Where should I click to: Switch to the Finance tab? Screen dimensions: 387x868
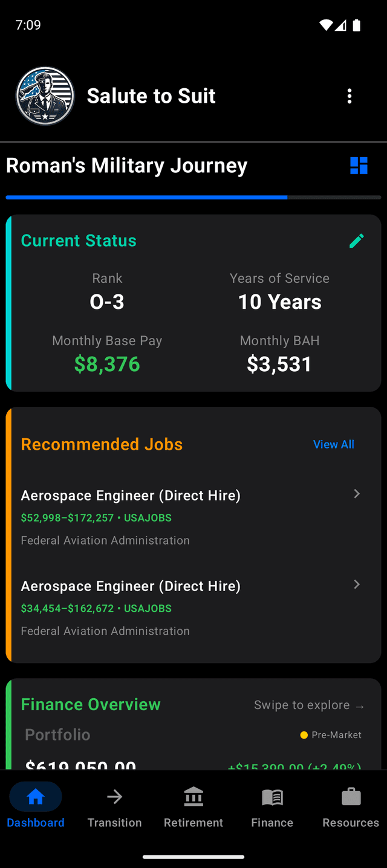coord(272,807)
